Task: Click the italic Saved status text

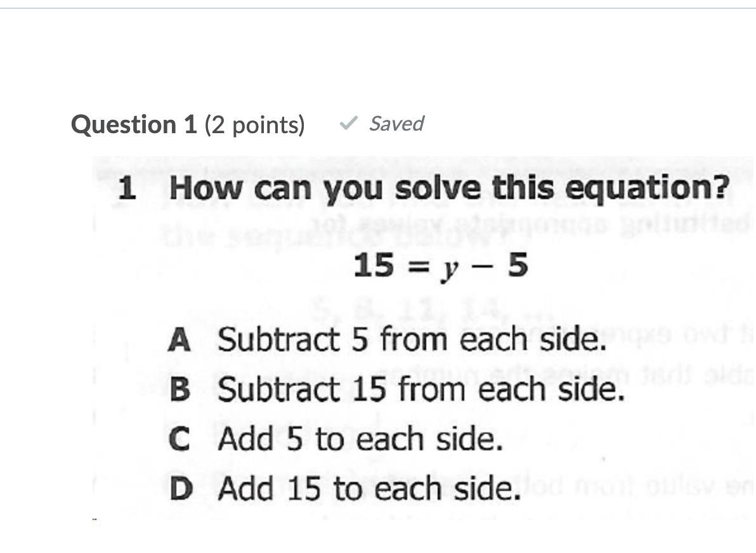Action: pyautogui.click(x=396, y=123)
